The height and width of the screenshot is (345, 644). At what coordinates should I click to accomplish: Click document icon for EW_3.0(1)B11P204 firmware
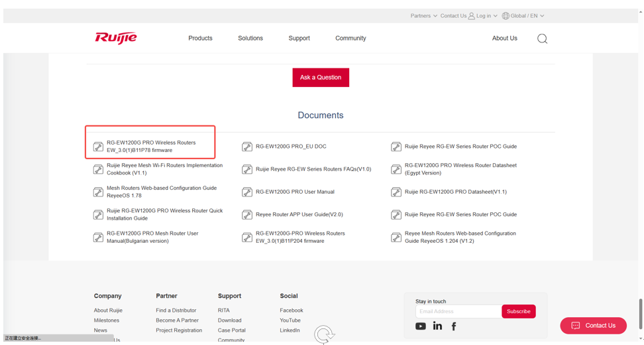(247, 238)
